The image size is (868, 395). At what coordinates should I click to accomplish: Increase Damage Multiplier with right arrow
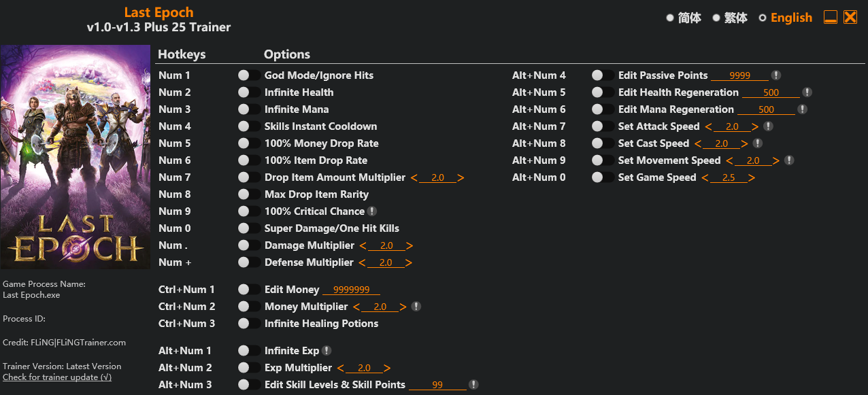tap(409, 245)
